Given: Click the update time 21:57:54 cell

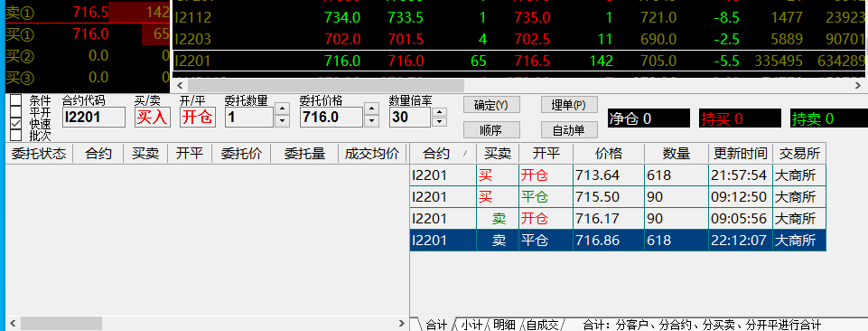Looking at the screenshot, I should click(x=740, y=175).
